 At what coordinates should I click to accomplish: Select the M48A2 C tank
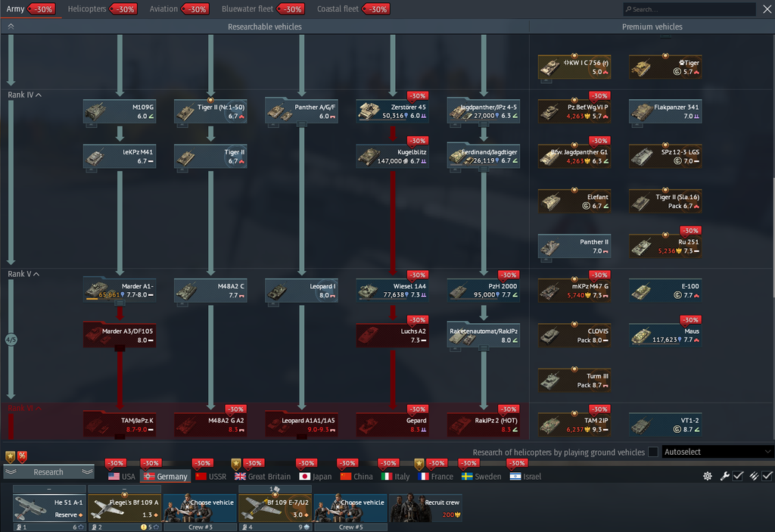[x=210, y=291]
